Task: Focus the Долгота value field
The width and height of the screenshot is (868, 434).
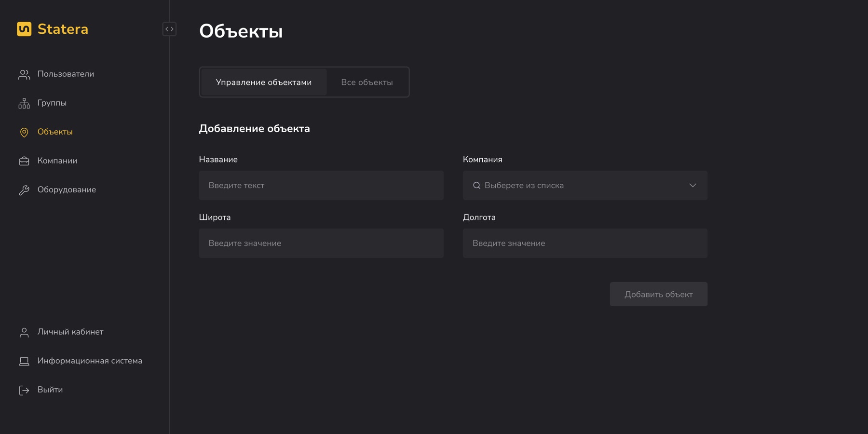Action: tap(585, 243)
